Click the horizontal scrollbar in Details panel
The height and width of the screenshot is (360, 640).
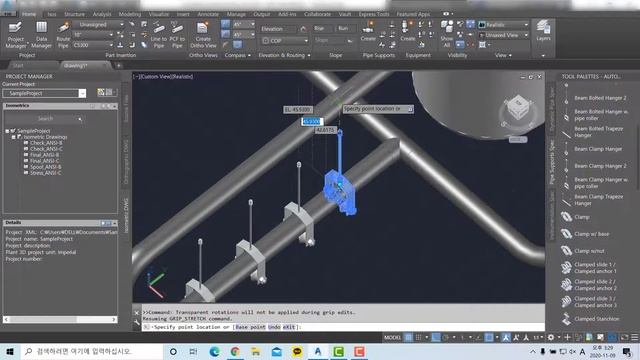click(x=60, y=320)
